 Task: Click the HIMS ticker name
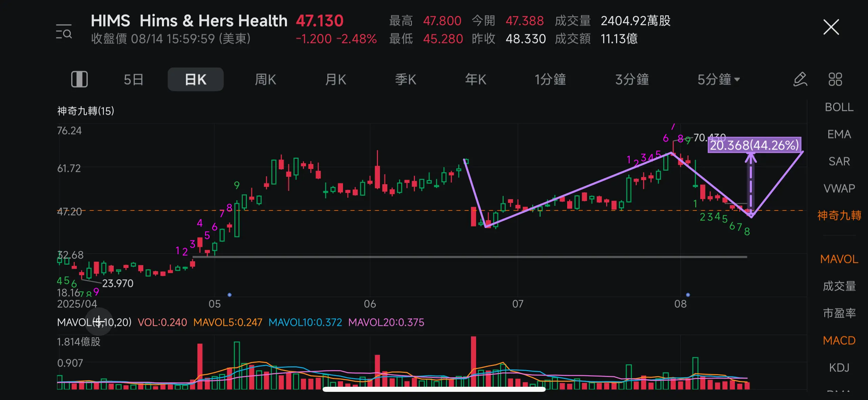coord(110,21)
